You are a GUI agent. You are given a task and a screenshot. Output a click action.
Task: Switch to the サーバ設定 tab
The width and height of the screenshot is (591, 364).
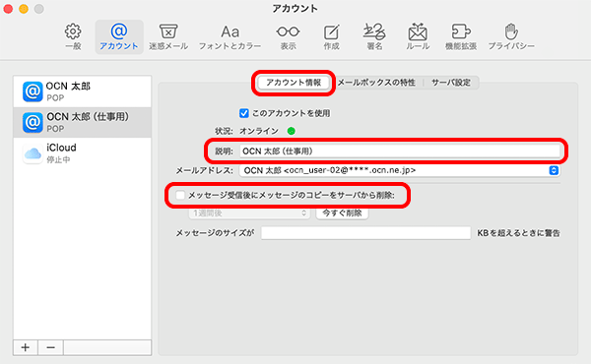[451, 83]
